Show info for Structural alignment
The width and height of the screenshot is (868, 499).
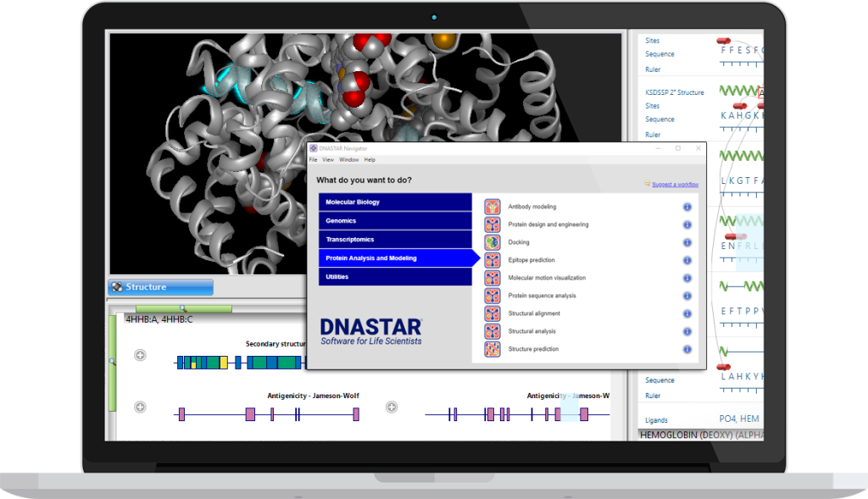click(x=687, y=313)
